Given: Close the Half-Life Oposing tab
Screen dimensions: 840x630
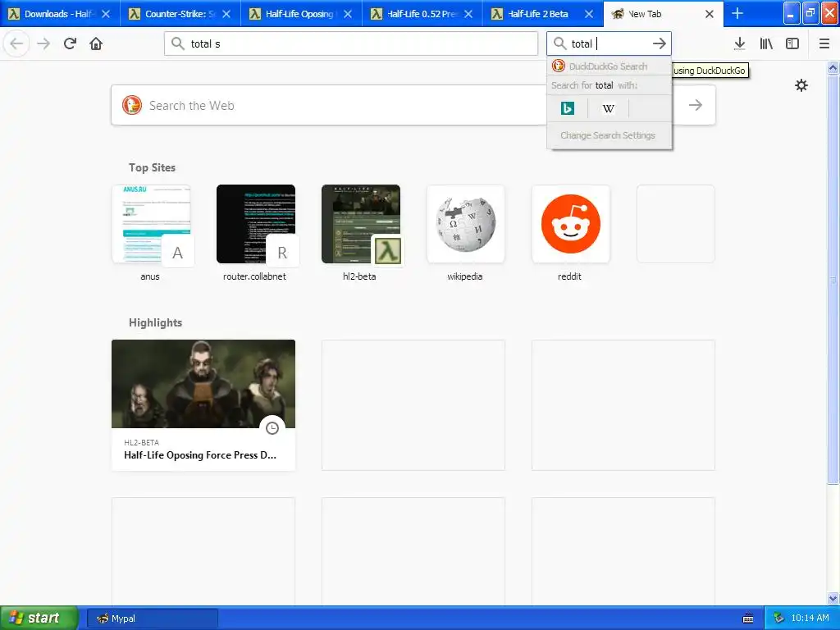Looking at the screenshot, I should tap(348, 14).
